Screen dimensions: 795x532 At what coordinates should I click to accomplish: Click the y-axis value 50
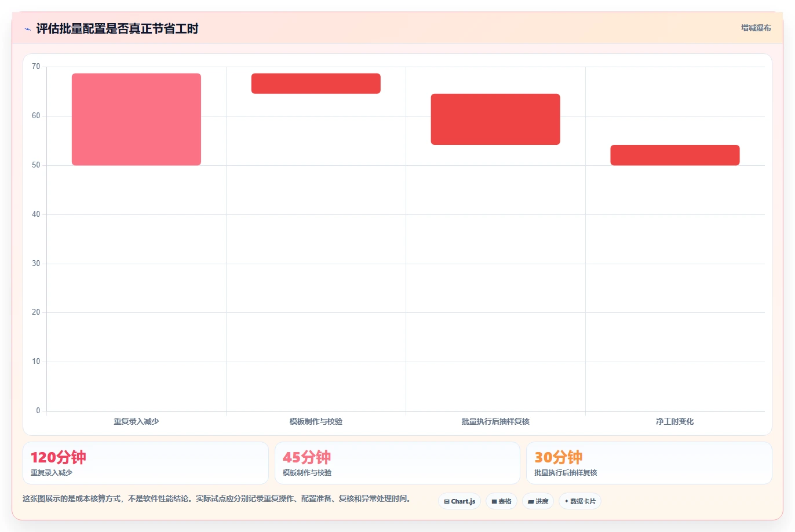(36, 165)
